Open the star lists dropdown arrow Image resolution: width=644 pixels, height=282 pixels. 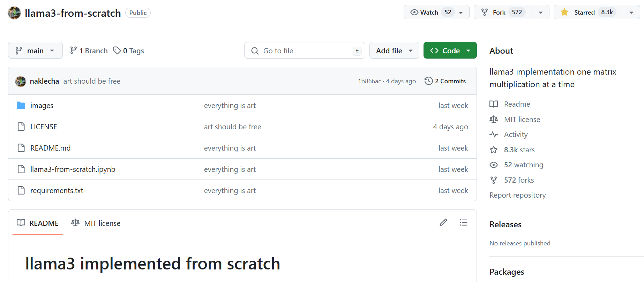coord(631,13)
